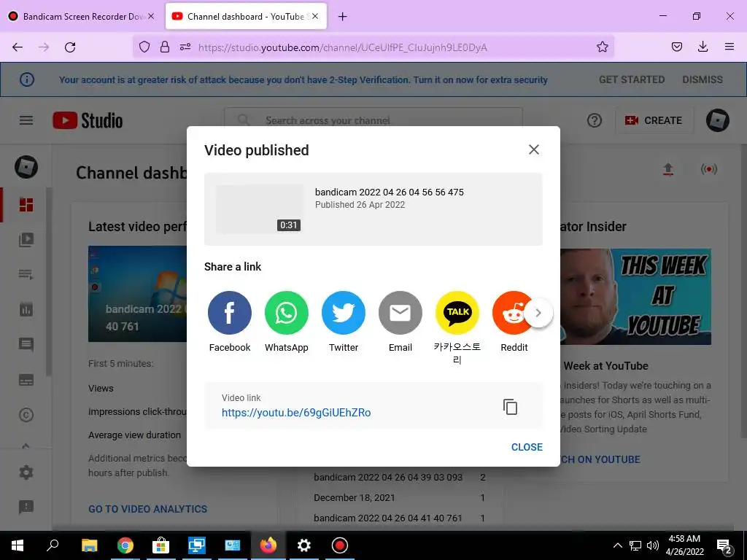Open the account avatar menu at top right
Screen dimensions: 747x560
click(x=718, y=120)
